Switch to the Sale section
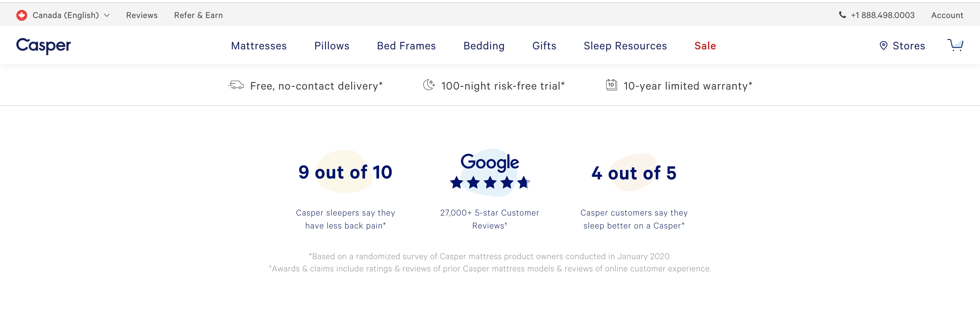Viewport: 980px width, 315px height. click(705, 46)
